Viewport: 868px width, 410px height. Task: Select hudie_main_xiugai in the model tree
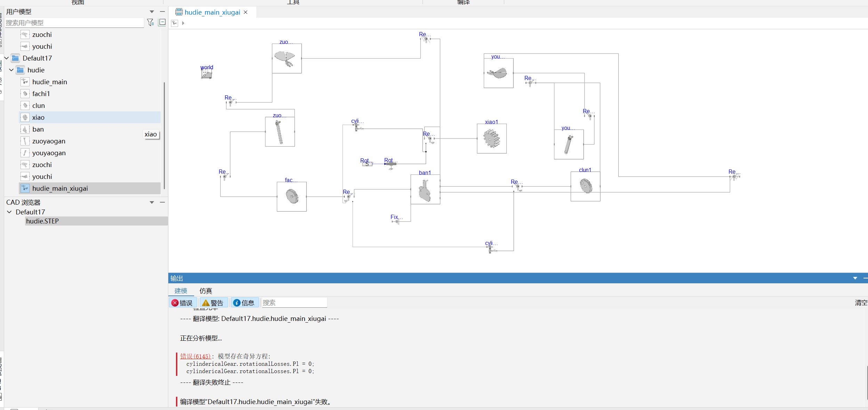90,188
